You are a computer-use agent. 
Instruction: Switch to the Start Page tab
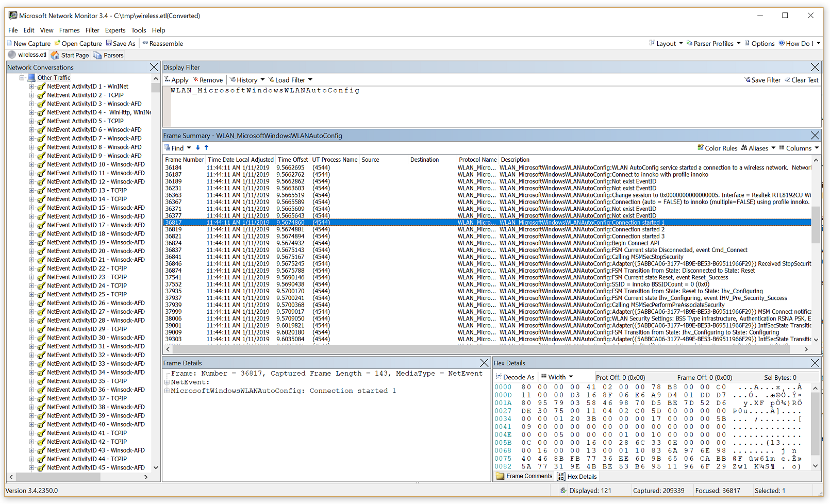(x=70, y=55)
